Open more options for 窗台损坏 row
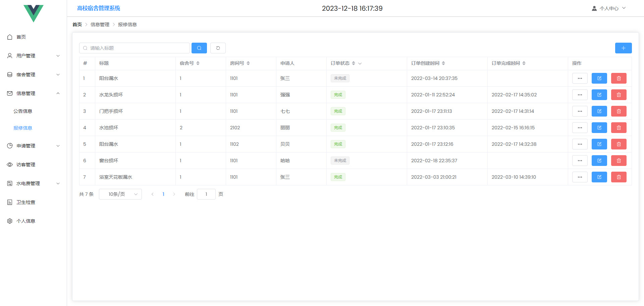644x306 pixels. click(580, 161)
